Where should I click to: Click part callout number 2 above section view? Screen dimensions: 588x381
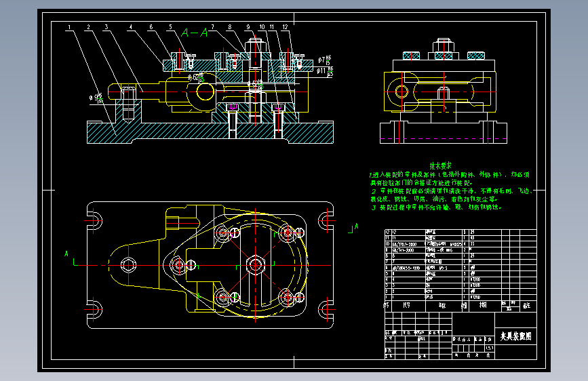[88, 27]
